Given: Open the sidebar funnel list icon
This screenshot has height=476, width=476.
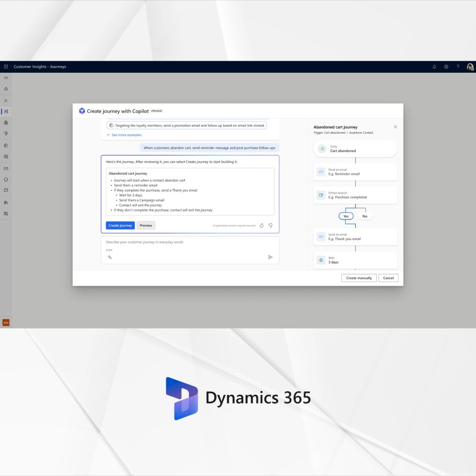Looking at the screenshot, I should tap(6, 133).
